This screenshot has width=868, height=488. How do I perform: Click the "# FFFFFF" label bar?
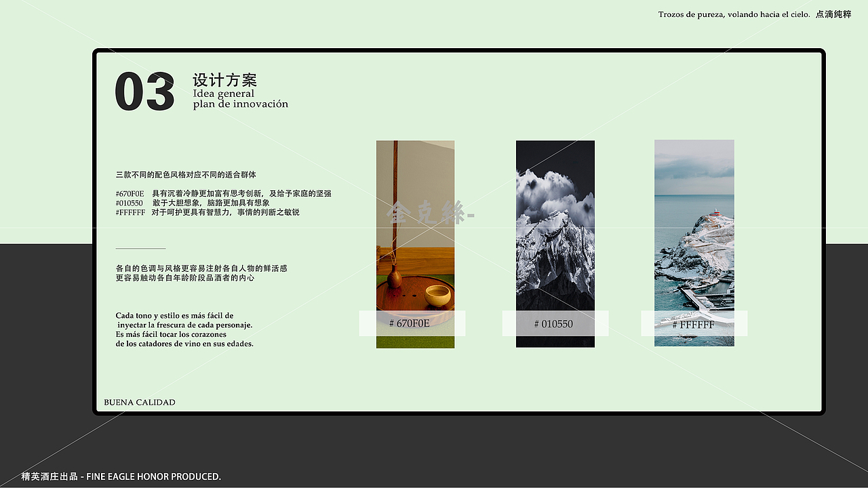click(694, 324)
